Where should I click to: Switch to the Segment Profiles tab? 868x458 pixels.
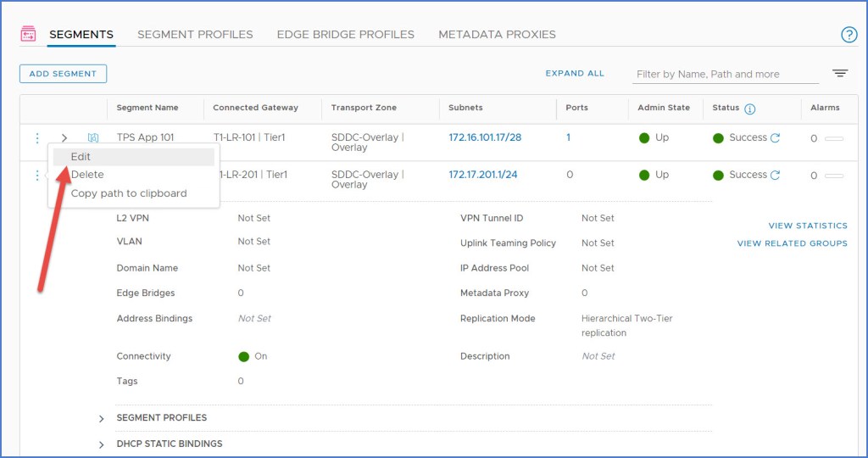pos(195,35)
